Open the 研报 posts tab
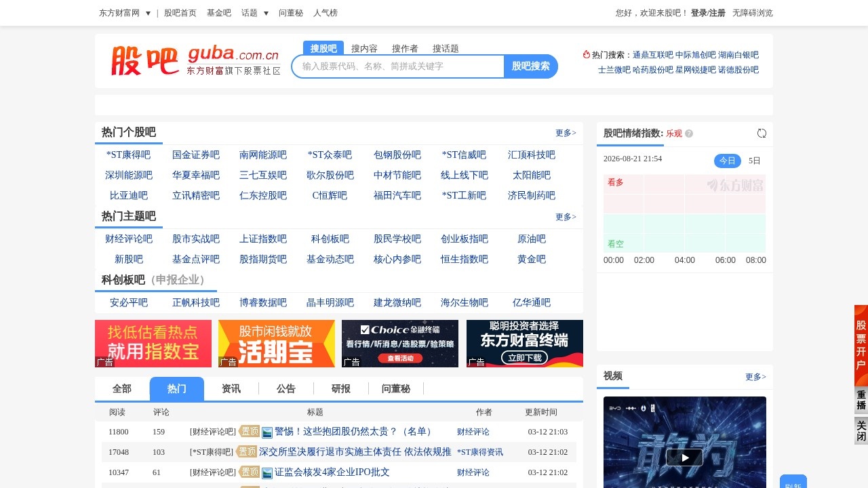Viewport: 868px width, 488px height. point(341,388)
